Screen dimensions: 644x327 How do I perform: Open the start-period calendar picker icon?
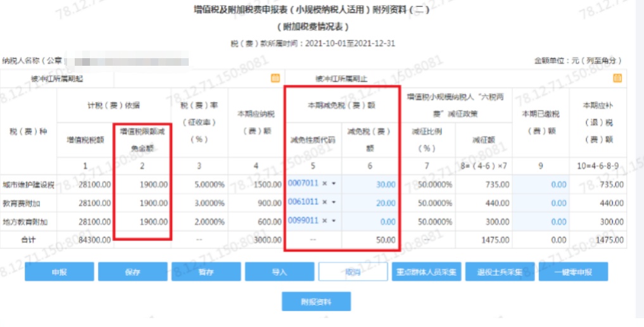[275, 78]
